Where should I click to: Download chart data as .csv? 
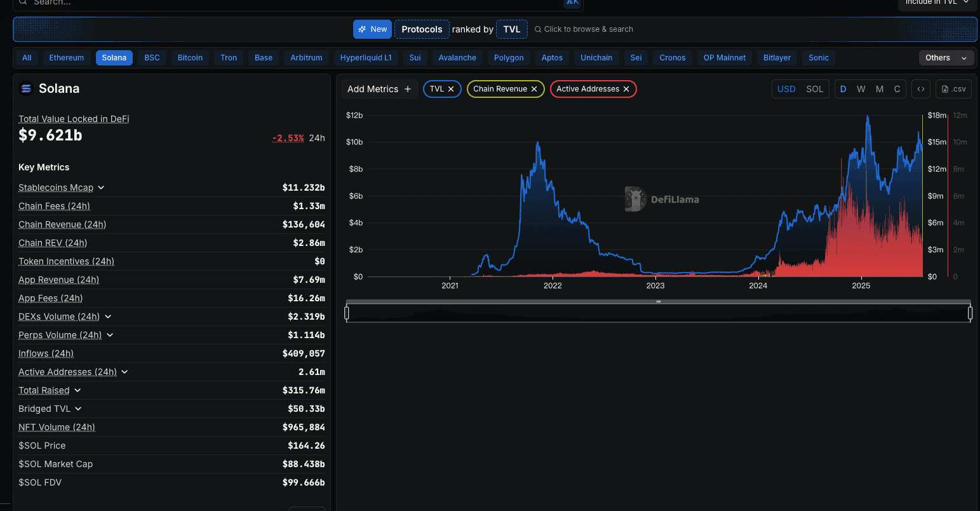(x=953, y=89)
